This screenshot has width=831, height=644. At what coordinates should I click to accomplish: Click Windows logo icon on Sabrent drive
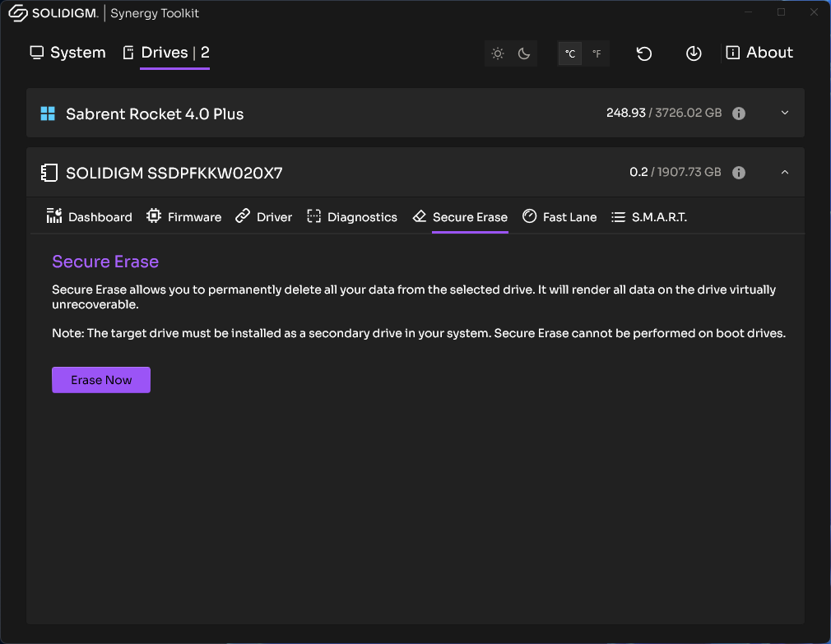pos(48,114)
